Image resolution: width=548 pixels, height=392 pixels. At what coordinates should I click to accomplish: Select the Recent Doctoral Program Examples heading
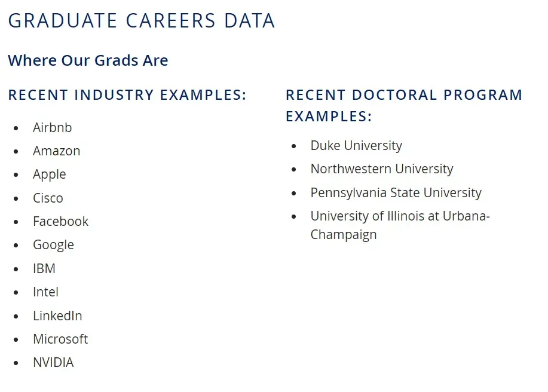(404, 105)
